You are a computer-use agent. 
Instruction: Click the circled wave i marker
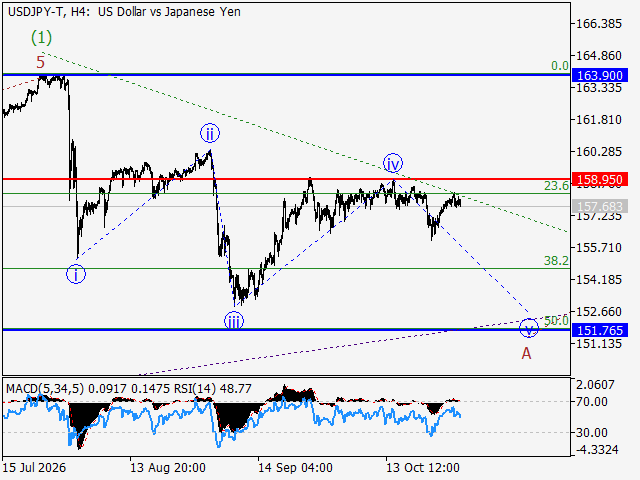pos(76,274)
